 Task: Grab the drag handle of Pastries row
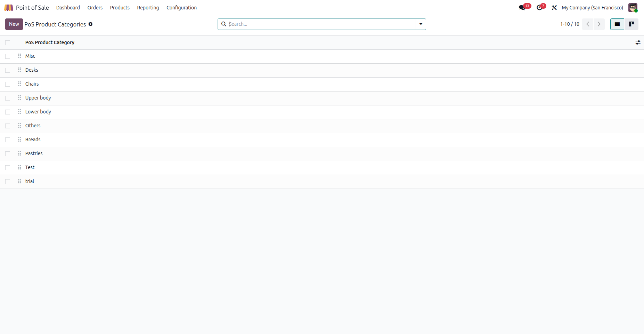point(19,153)
